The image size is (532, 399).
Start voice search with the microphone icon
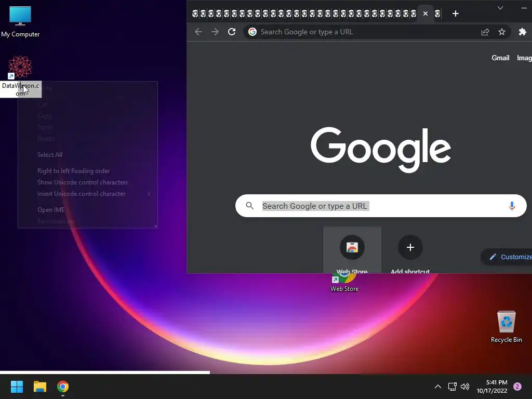point(512,206)
